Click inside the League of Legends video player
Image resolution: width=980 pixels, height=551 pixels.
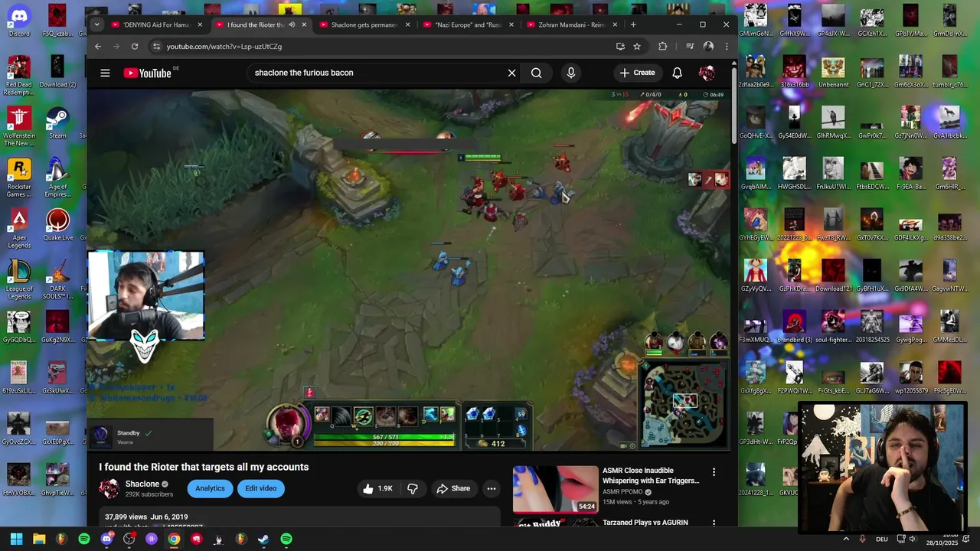click(x=410, y=270)
